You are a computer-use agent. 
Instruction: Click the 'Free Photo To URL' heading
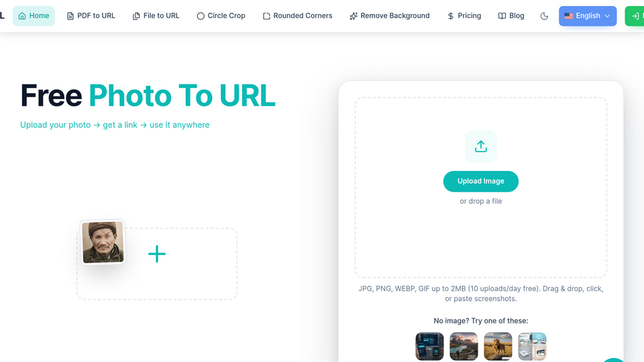click(148, 96)
